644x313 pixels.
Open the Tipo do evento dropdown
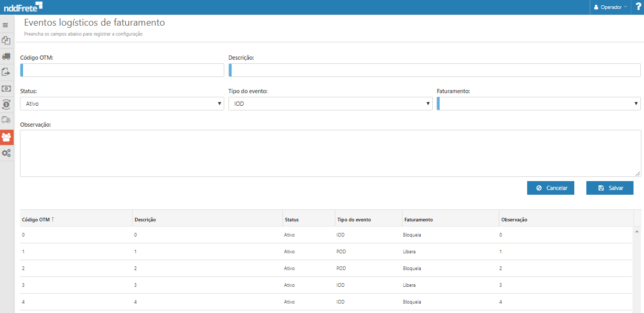(x=330, y=104)
